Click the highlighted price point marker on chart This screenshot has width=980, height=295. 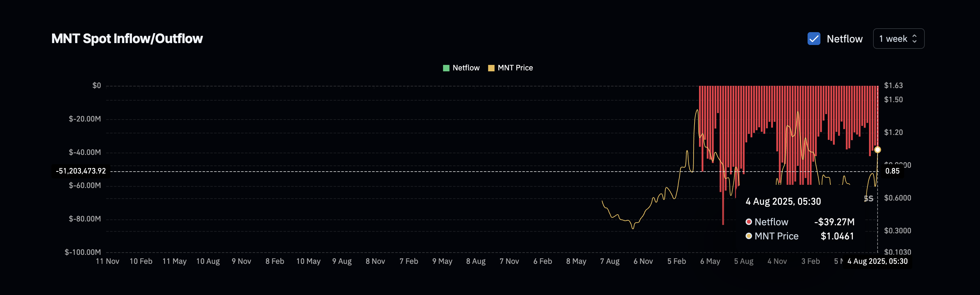coord(877,150)
